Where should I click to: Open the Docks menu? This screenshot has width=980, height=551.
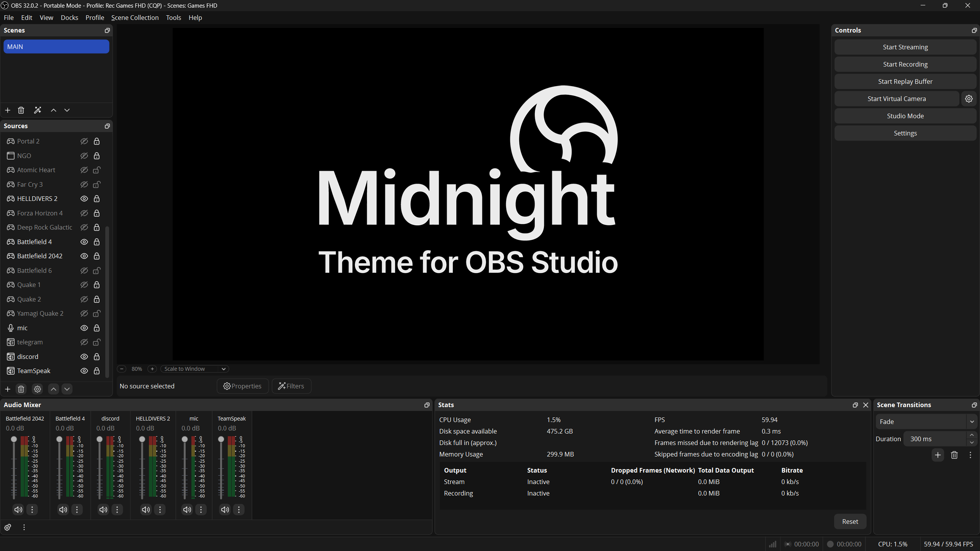[x=69, y=18]
